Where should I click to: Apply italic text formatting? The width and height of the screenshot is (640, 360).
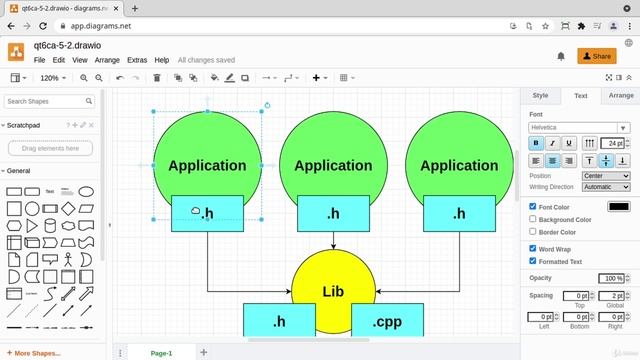tap(552, 143)
